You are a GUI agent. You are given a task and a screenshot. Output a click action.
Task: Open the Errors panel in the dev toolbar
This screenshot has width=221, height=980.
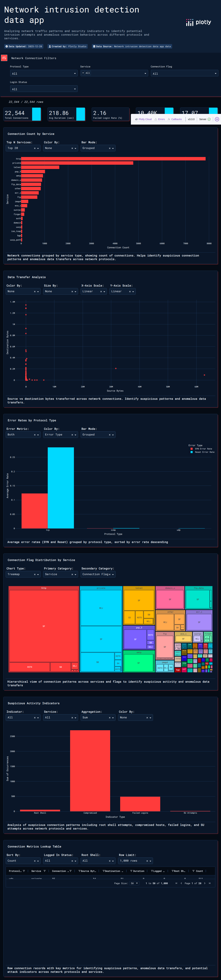(x=159, y=119)
